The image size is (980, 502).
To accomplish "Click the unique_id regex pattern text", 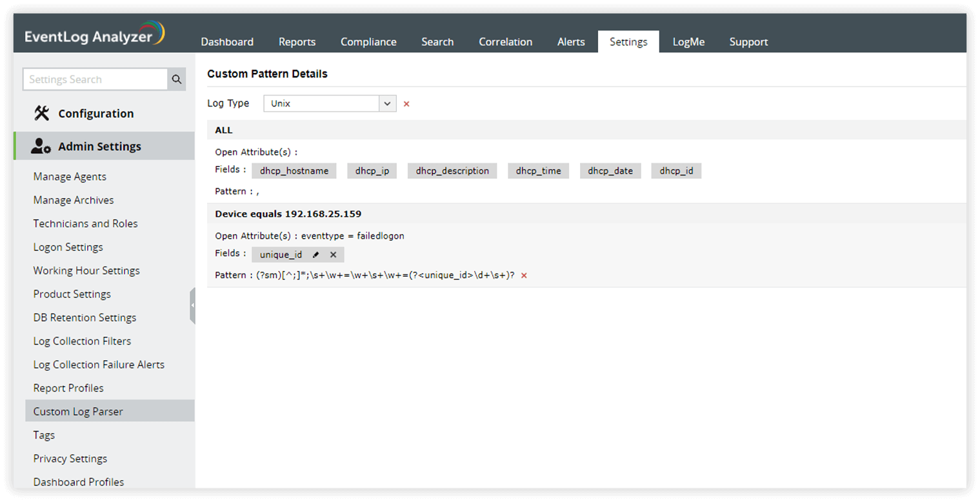I will 385,276.
